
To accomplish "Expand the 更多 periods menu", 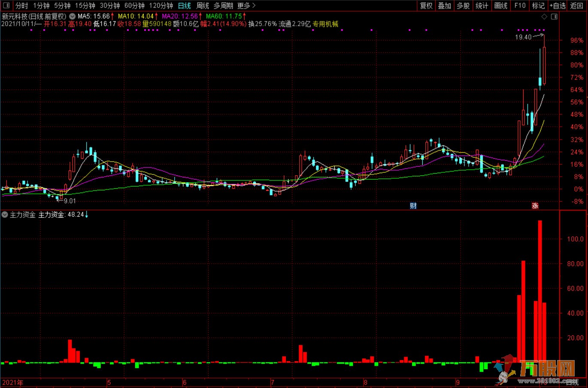I will coord(246,6).
